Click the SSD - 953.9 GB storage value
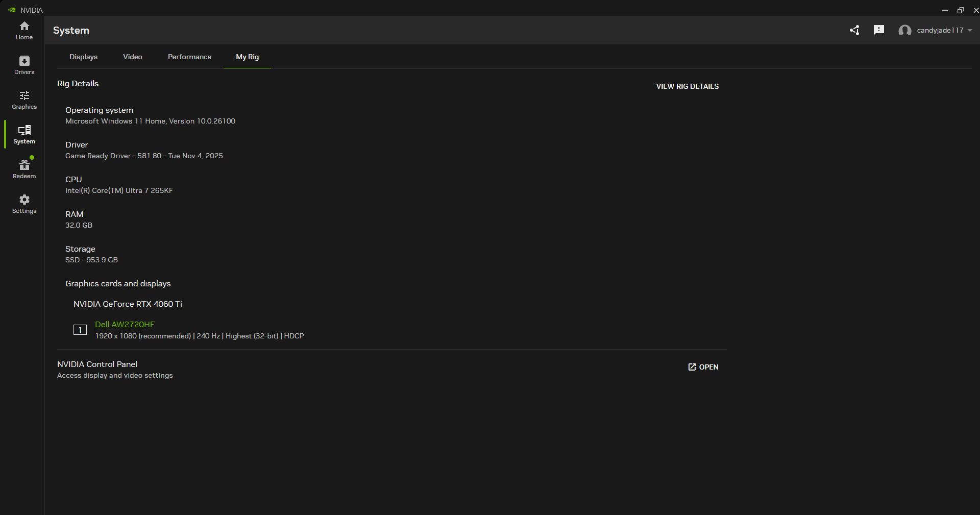The width and height of the screenshot is (980, 515). (91, 260)
